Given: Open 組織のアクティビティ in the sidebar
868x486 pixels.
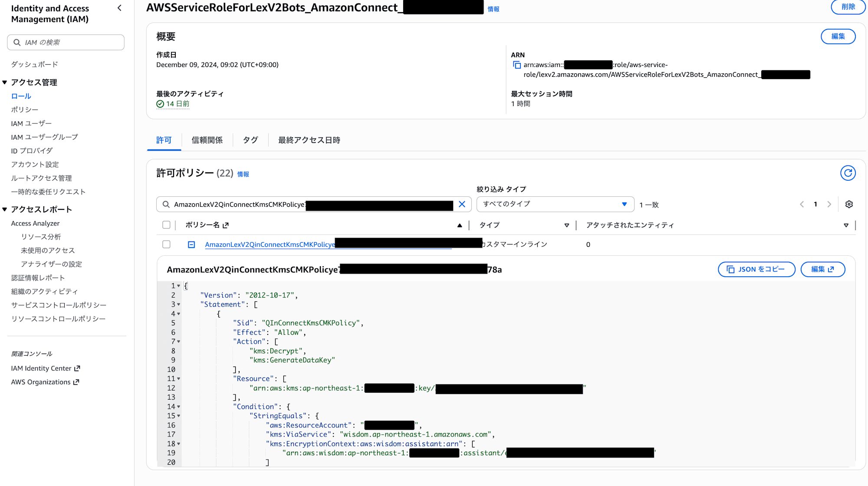Looking at the screenshot, I should click(x=45, y=291).
